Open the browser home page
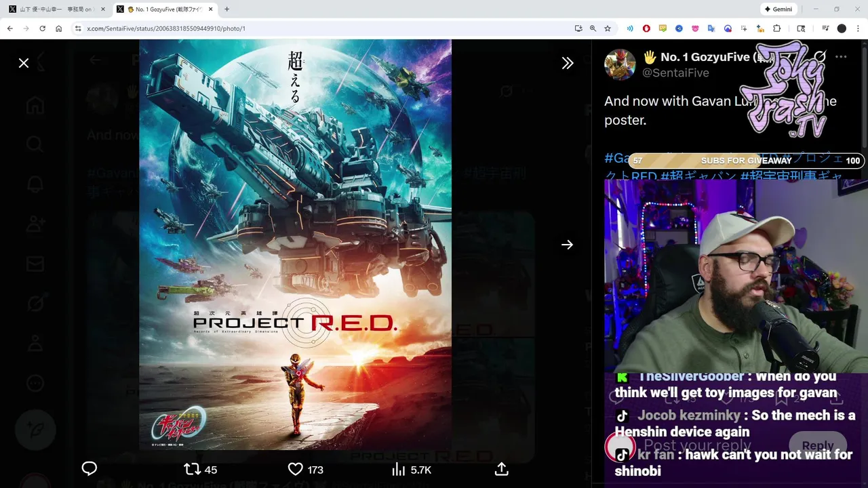The image size is (868, 488). 59,28
